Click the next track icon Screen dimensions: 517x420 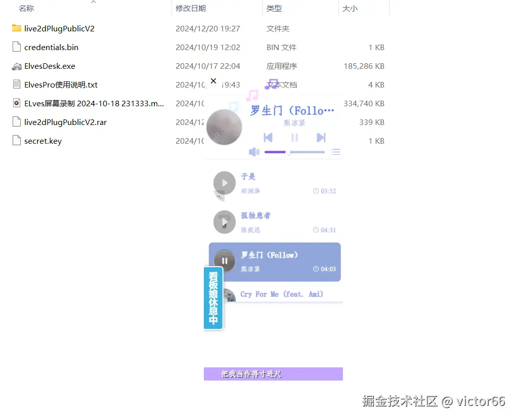click(x=321, y=137)
